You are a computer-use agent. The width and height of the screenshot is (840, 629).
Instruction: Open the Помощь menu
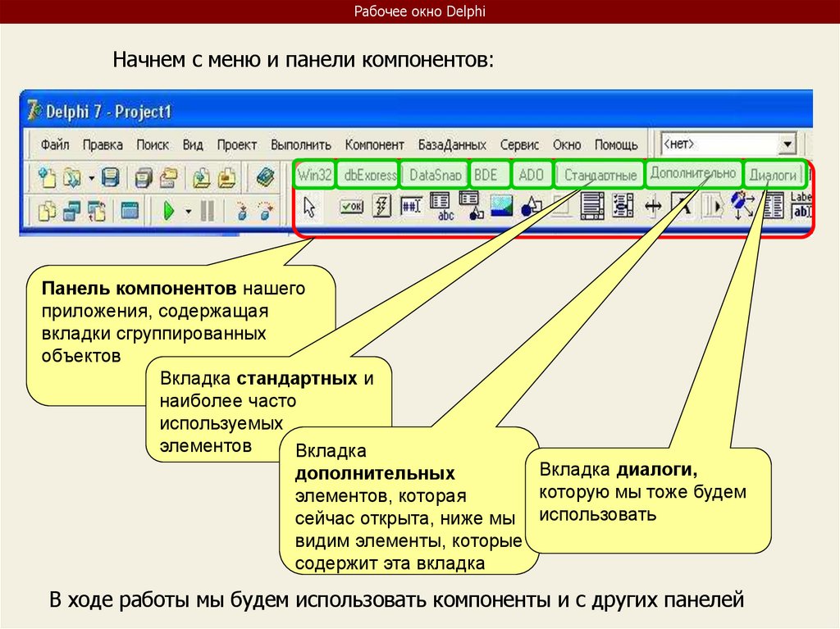coord(616,144)
